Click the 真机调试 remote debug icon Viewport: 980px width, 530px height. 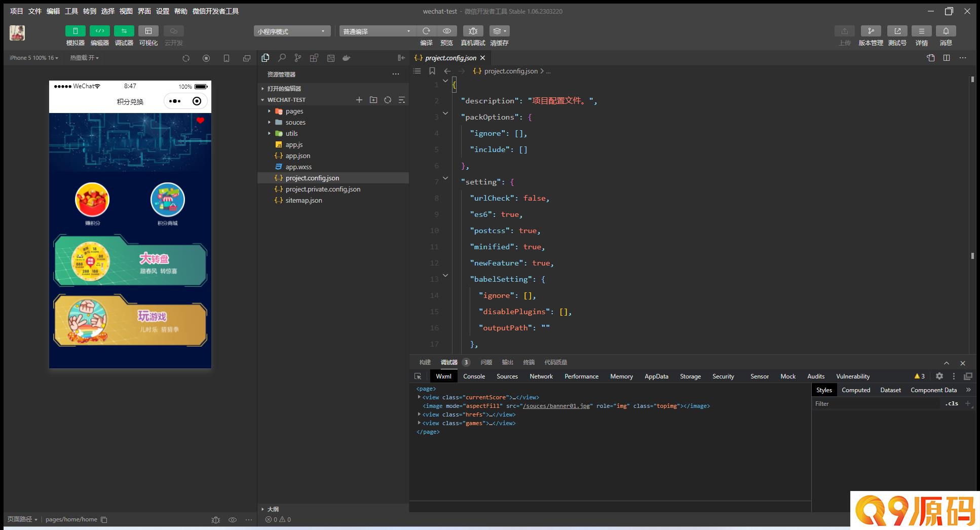[x=473, y=31]
